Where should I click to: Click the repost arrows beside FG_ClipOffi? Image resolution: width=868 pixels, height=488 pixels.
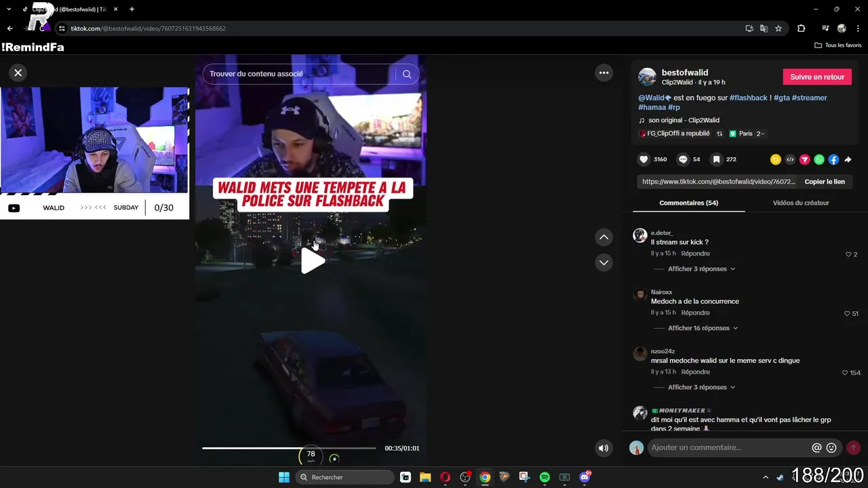(719, 134)
